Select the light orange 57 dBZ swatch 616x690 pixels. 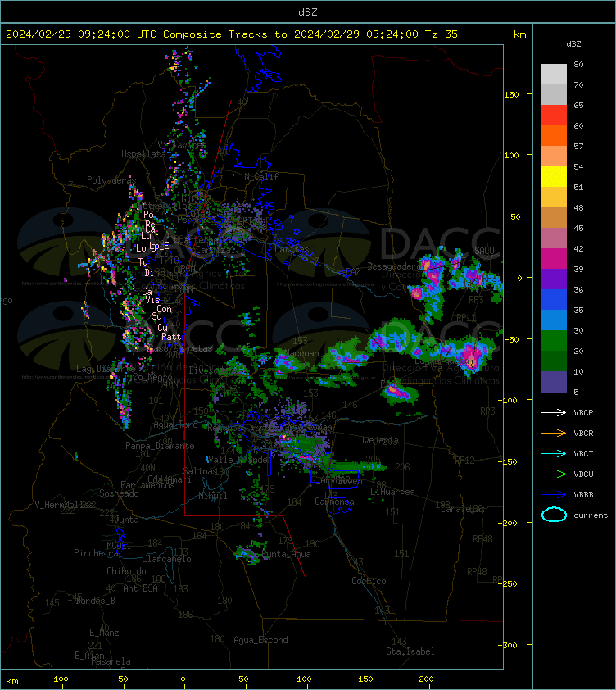554,157
